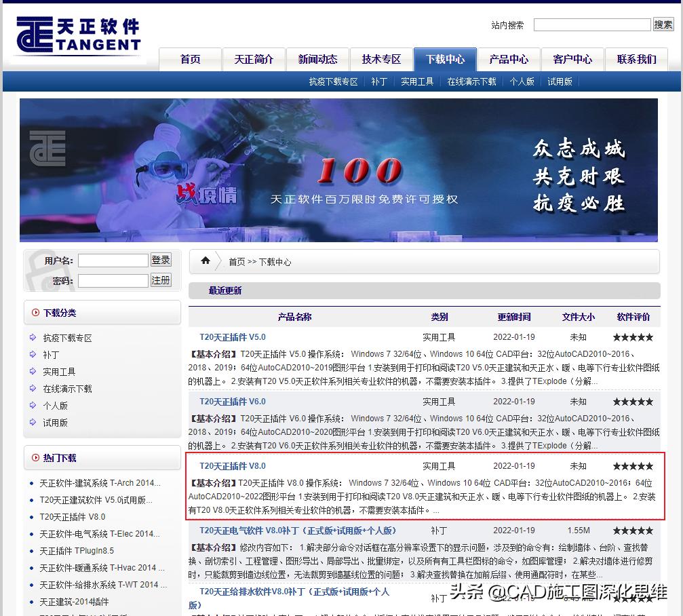Click star rating of T20天正插件 V5.0
Viewport: 683px width, 616px height.
pos(633,337)
